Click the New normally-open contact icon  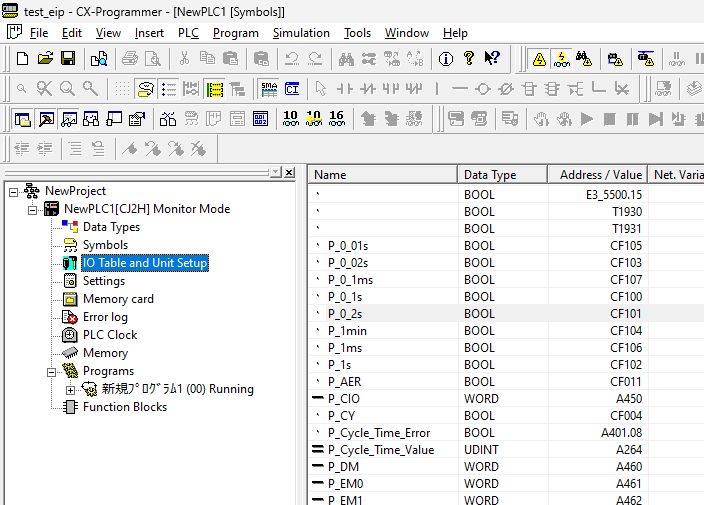coord(344,89)
